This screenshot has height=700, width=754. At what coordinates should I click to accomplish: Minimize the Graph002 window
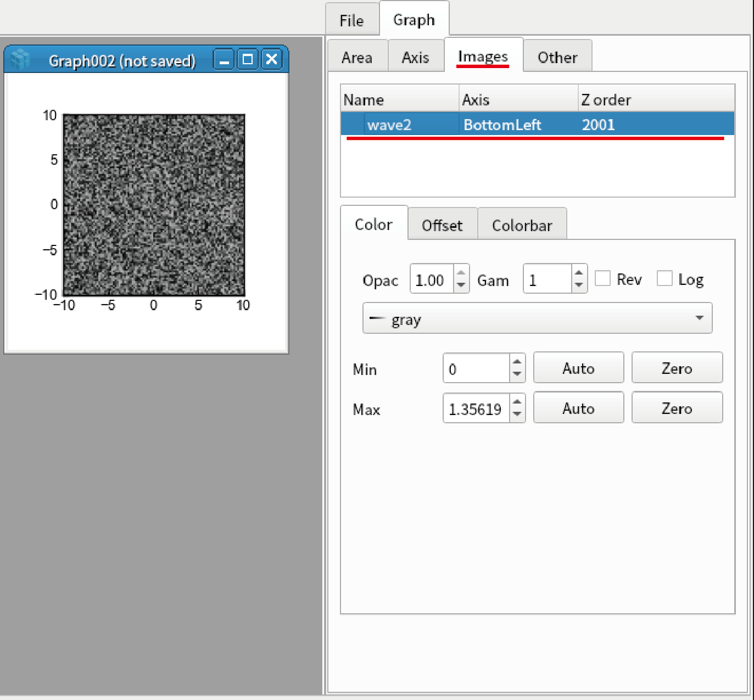coord(224,59)
